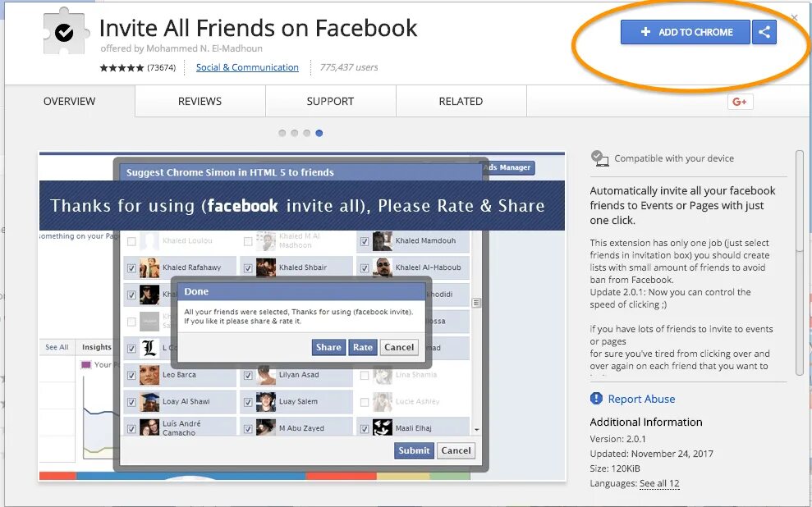Click the Submit button in the preview
Image resolution: width=812 pixels, height=507 pixels.
(414, 450)
